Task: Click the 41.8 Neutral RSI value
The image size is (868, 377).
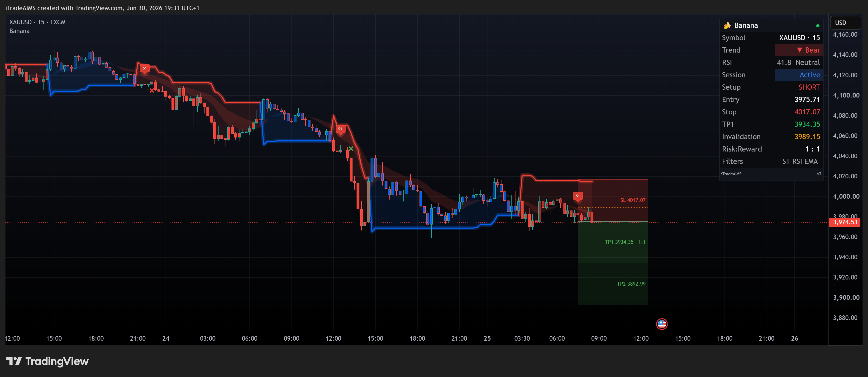Action: click(798, 63)
